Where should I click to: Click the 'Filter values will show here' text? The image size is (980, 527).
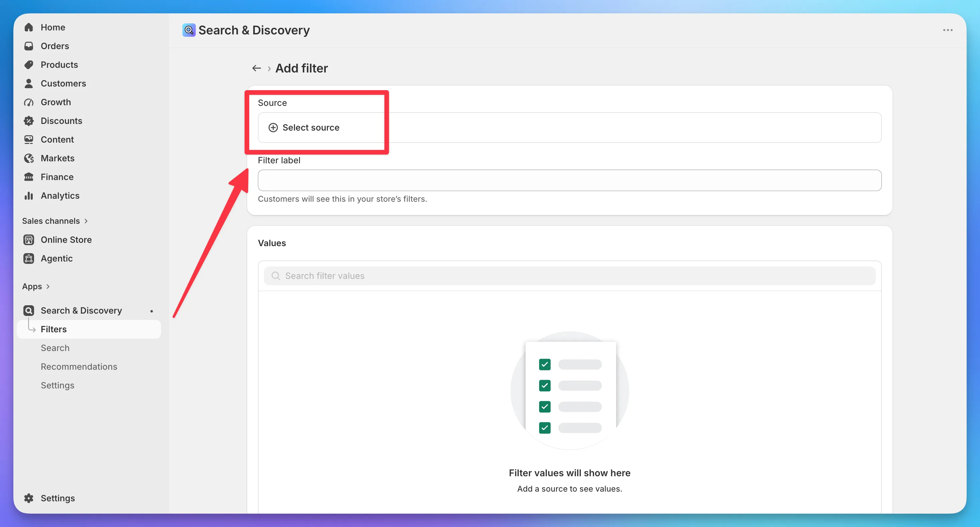coord(569,473)
